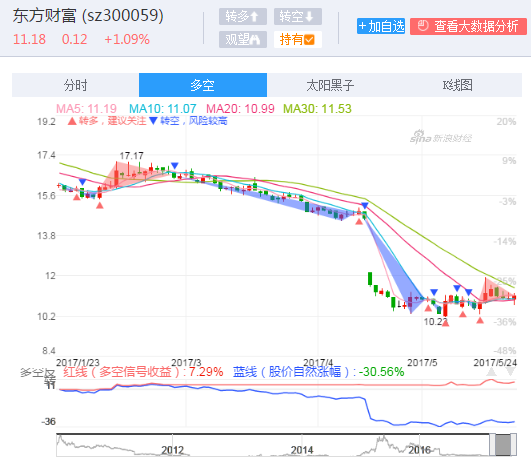Click the 17.17 high price label

click(131, 156)
